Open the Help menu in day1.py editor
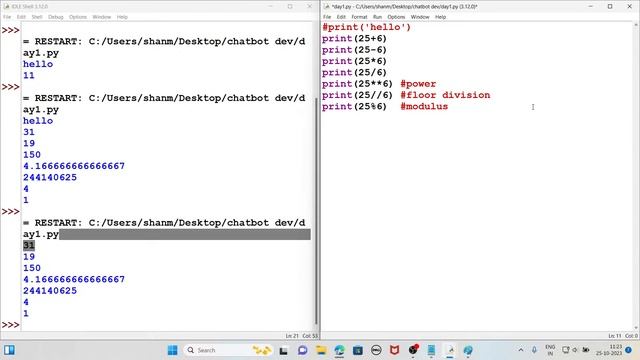Viewport: 640px width, 360px height. coord(440,17)
